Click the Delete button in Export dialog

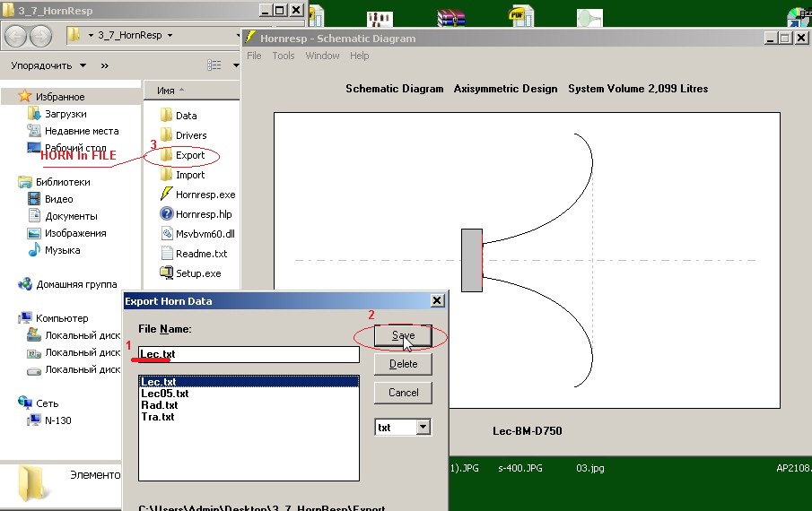(403, 364)
